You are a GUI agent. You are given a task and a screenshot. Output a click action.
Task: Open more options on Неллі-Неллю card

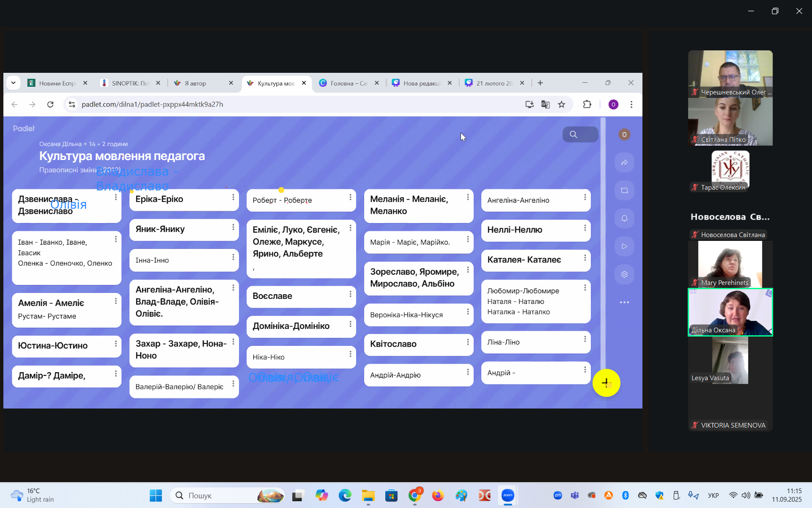pos(585,228)
